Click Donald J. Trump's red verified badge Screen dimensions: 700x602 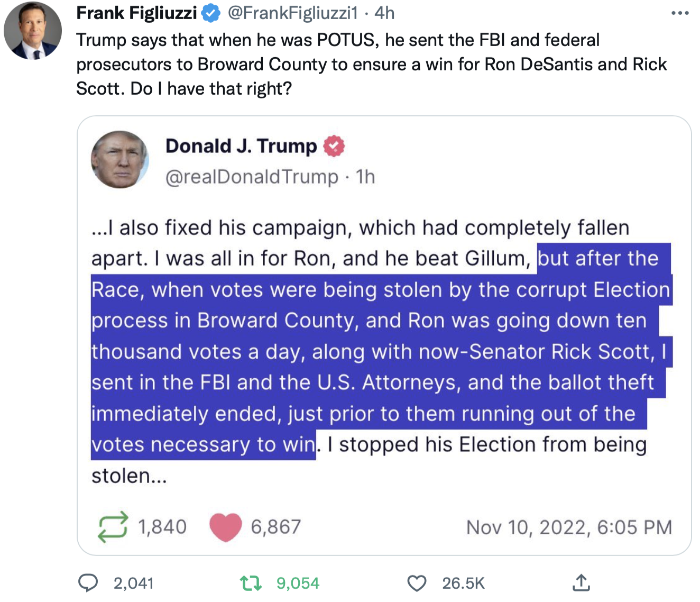pos(334,146)
